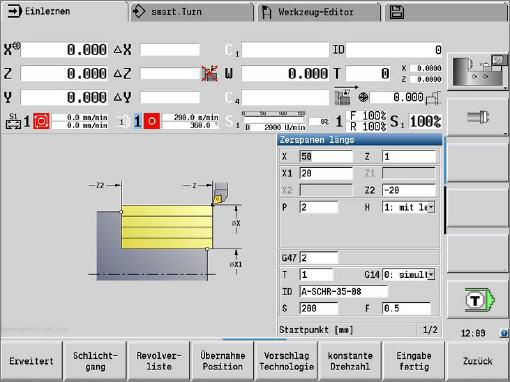Image resolution: width=510 pixels, height=382 pixels.
Task: Open the H cutting mode dropdown
Action: coord(408,207)
